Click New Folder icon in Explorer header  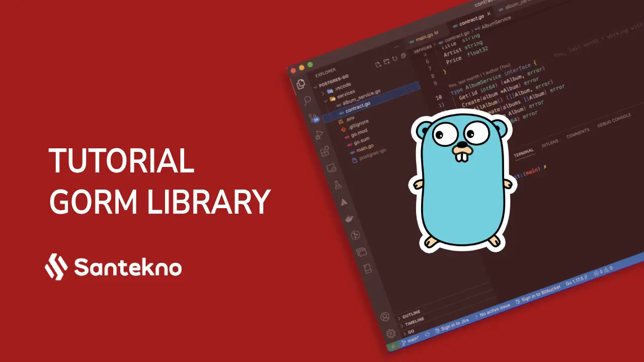(386, 61)
